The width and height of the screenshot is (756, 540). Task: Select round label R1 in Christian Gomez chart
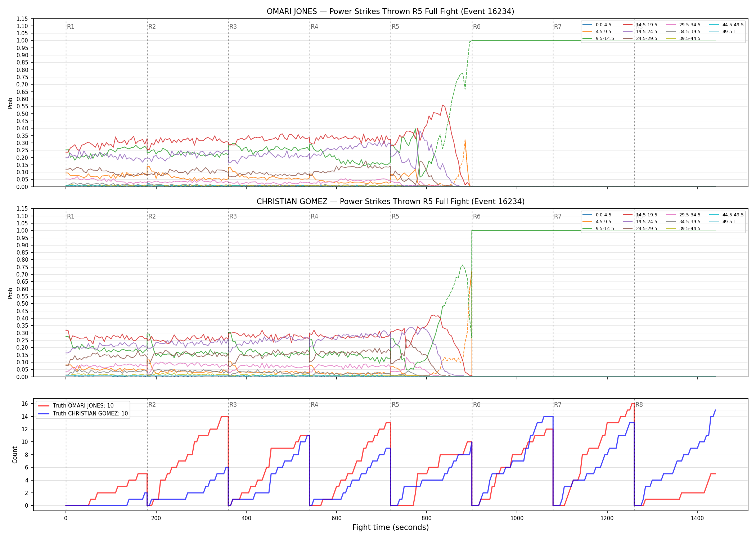pos(71,216)
